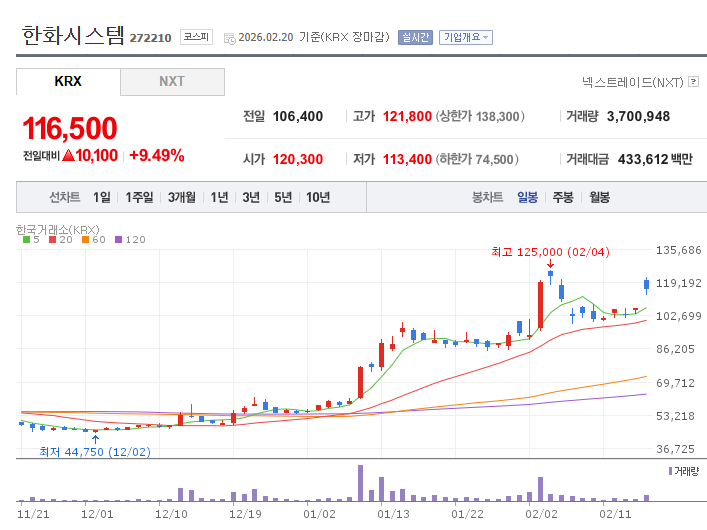Image resolution: width=707 pixels, height=530 pixels.
Task: Click the red 20-day moving average swatch
Action: 53,240
